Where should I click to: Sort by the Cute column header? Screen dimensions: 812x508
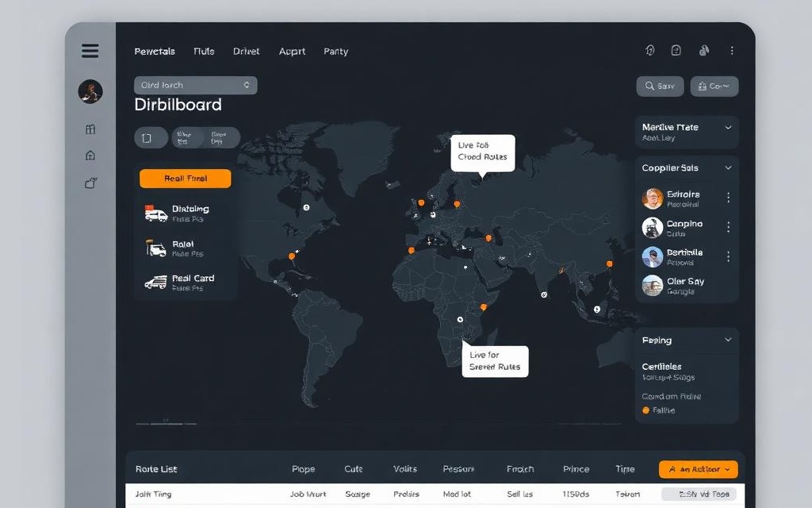coord(354,469)
